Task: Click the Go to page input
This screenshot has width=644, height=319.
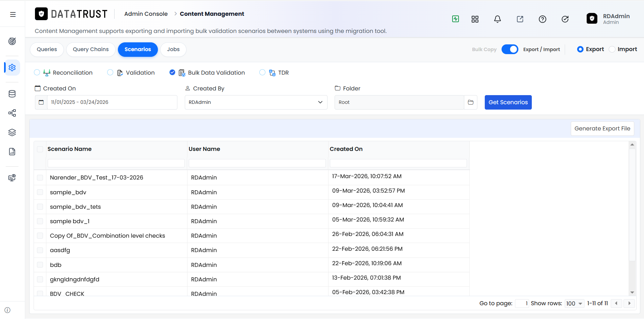Action: tap(522, 304)
